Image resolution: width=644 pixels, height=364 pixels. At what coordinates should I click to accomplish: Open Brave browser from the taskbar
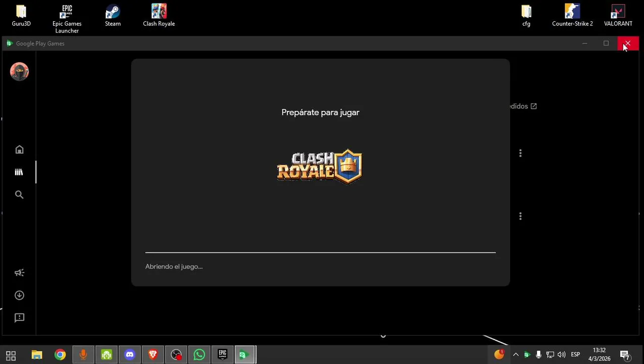coord(153,355)
